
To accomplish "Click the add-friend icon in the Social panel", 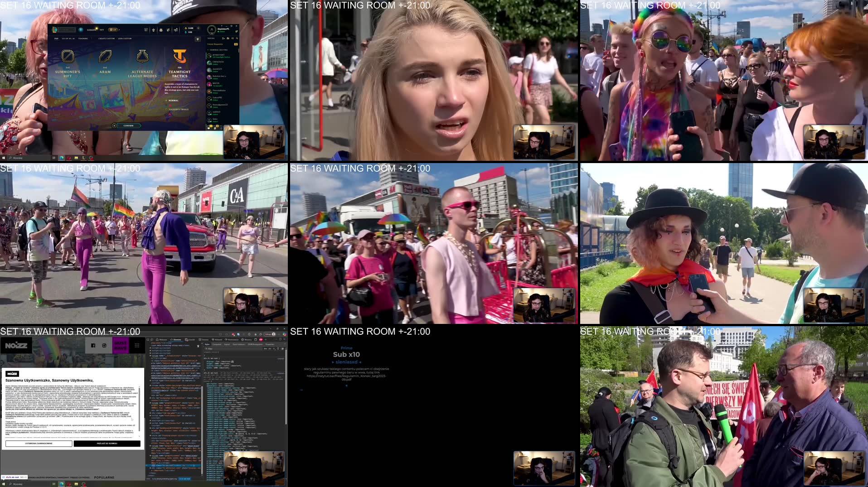I will coord(223,38).
